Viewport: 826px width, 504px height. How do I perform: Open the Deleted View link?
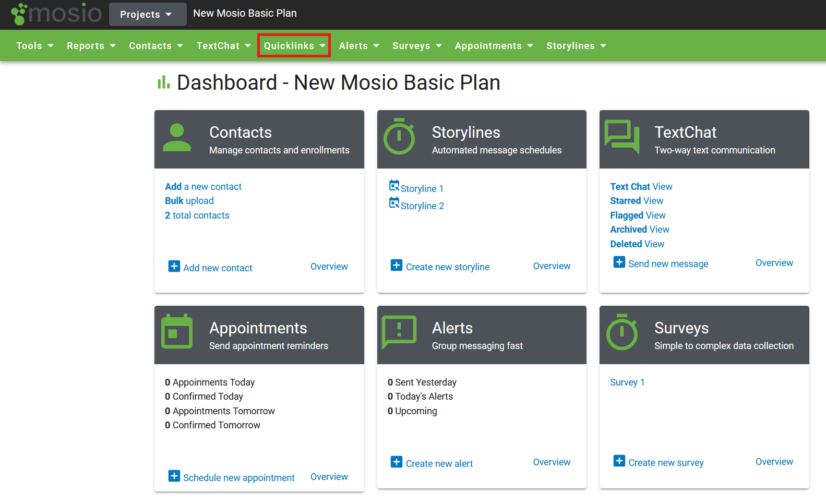coord(637,244)
